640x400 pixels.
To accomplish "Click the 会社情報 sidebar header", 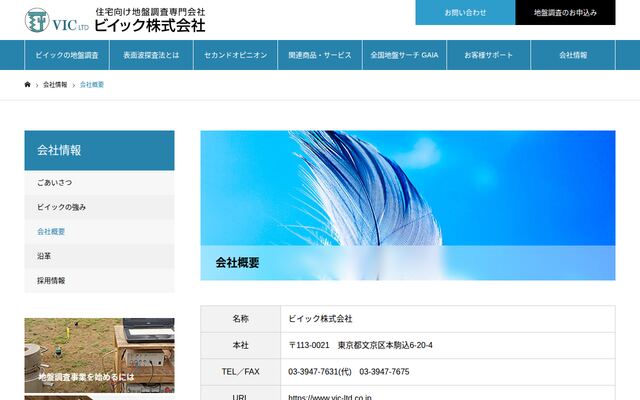I will pos(99,150).
